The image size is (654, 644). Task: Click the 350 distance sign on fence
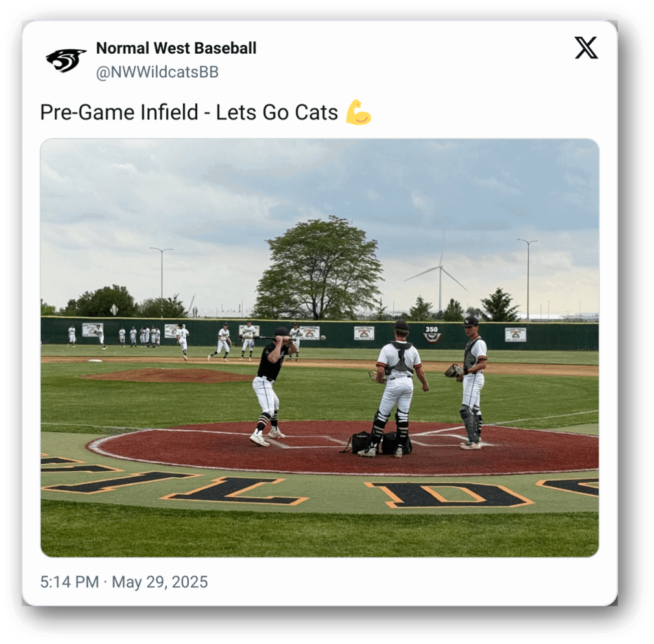pyautogui.click(x=432, y=333)
